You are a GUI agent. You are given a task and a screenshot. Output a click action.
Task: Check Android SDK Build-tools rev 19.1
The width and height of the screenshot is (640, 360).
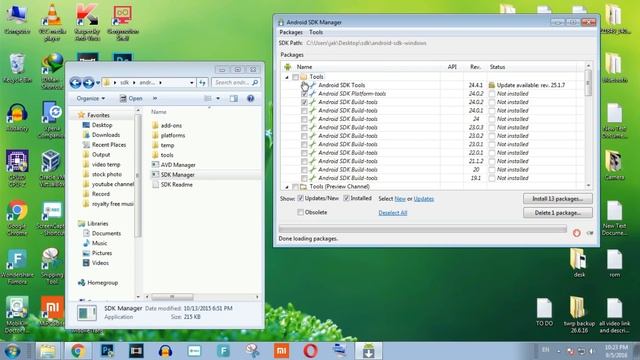[x=304, y=178]
